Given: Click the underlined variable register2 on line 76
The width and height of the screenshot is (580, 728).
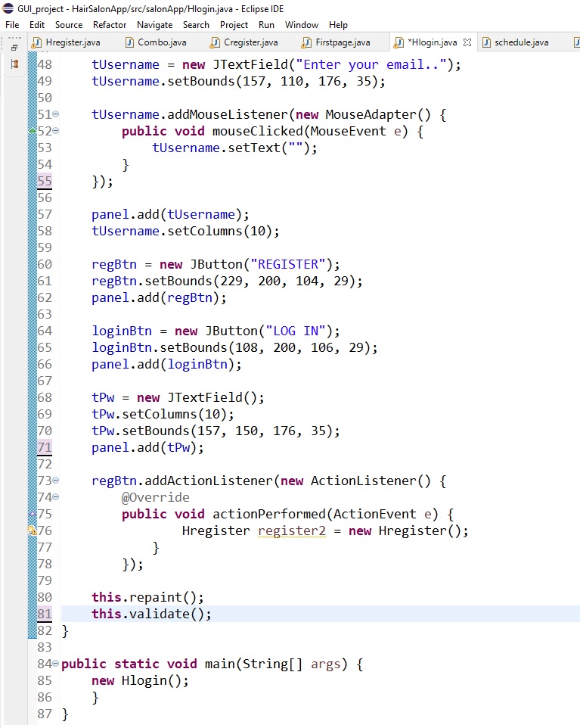Looking at the screenshot, I should pos(292,530).
